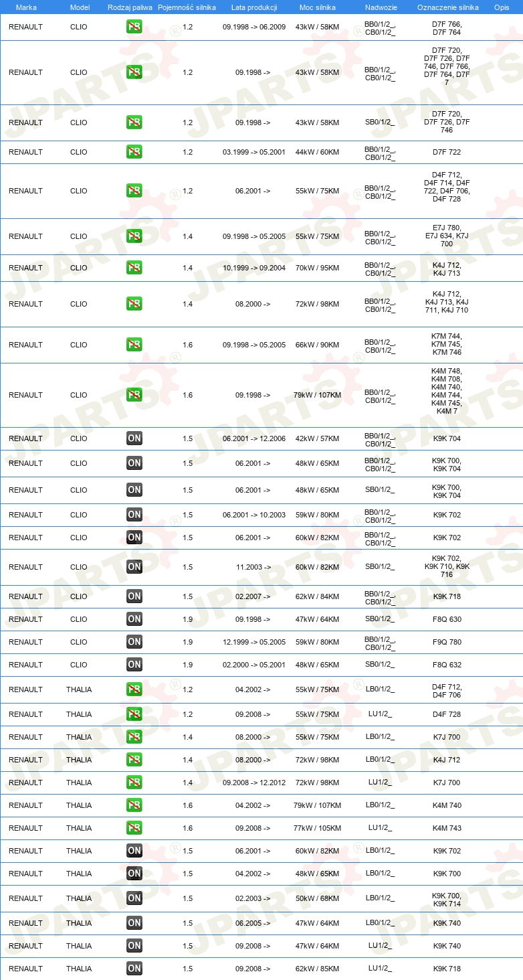The image size is (523, 980).
Task: Click petrol icon for Clio 44kW / 60KM
Action: (x=134, y=152)
